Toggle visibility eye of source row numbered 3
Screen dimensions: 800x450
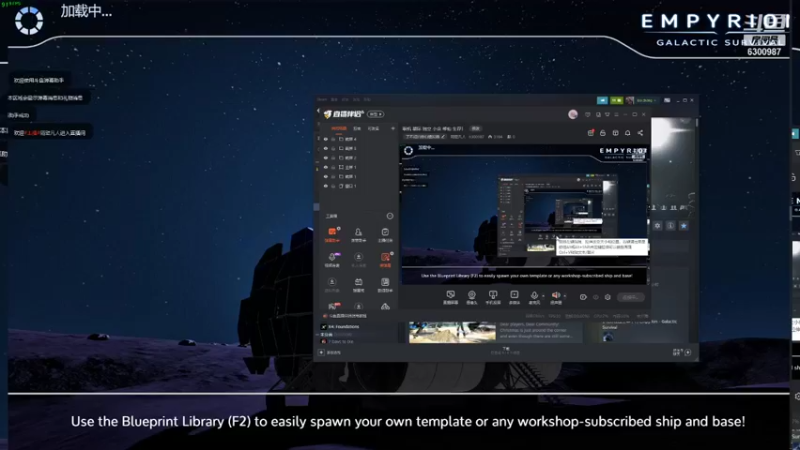click(326, 148)
